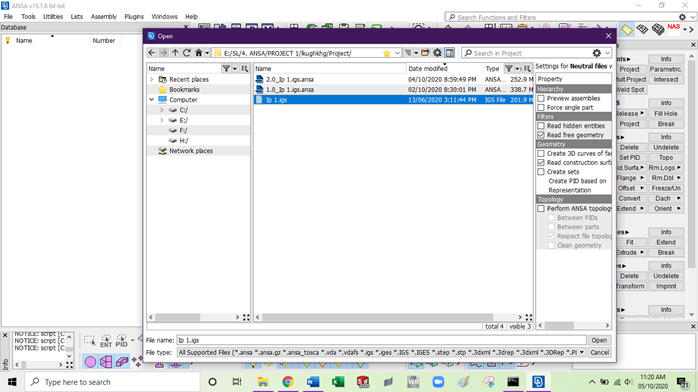
Task: Bookmark the current path with the star
Action: click(x=386, y=53)
